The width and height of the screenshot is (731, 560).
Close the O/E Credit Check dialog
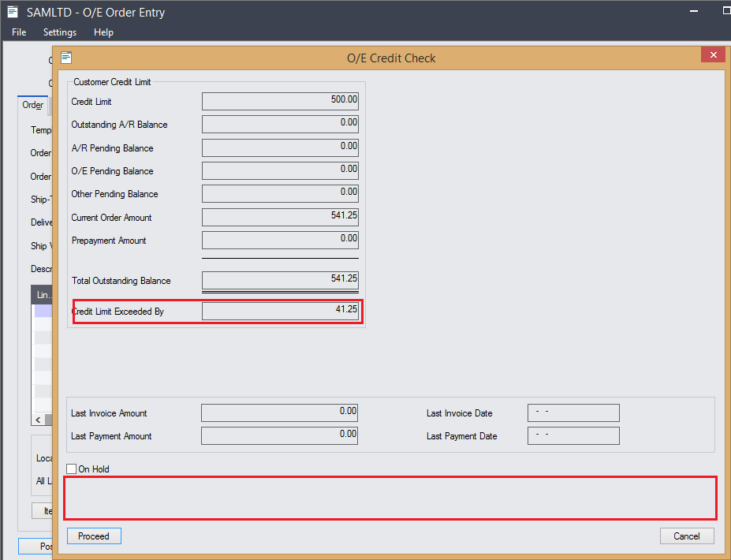click(x=714, y=54)
